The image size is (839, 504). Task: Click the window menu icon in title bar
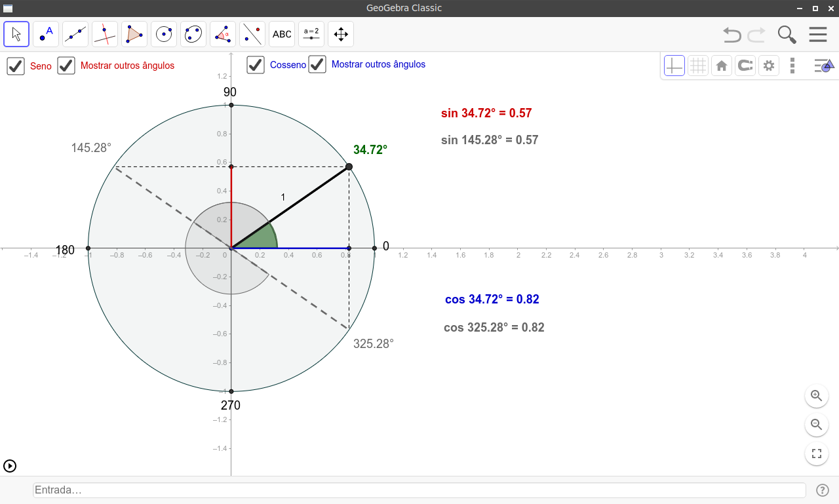coord(8,8)
